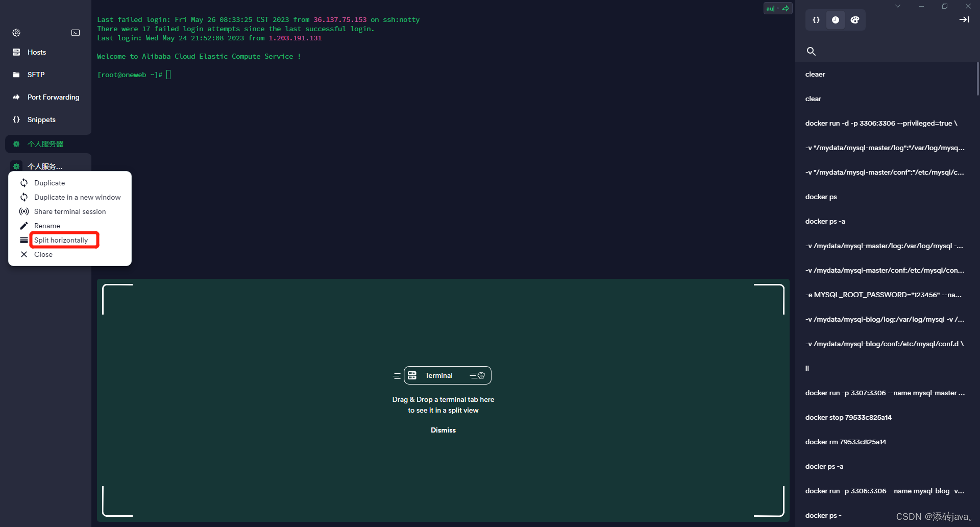Open the settings gear in sidebar
This screenshot has height=527, width=980.
[x=16, y=33]
